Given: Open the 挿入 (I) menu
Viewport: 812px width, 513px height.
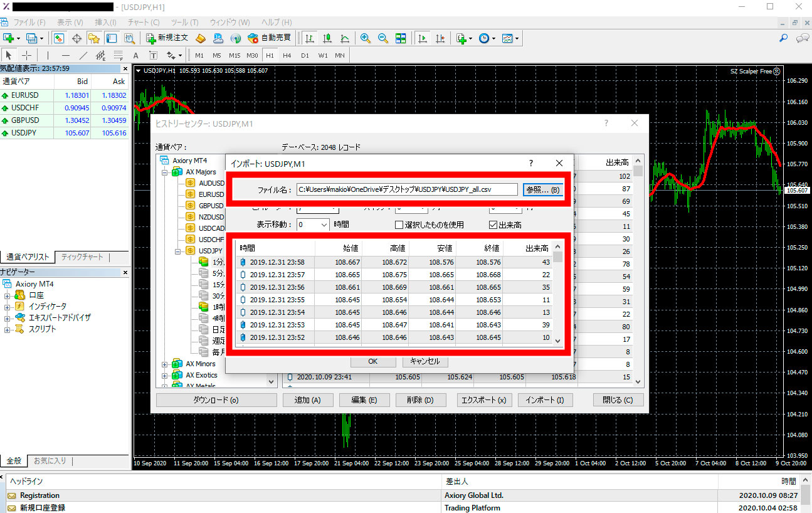Looking at the screenshot, I should pyautogui.click(x=105, y=22).
